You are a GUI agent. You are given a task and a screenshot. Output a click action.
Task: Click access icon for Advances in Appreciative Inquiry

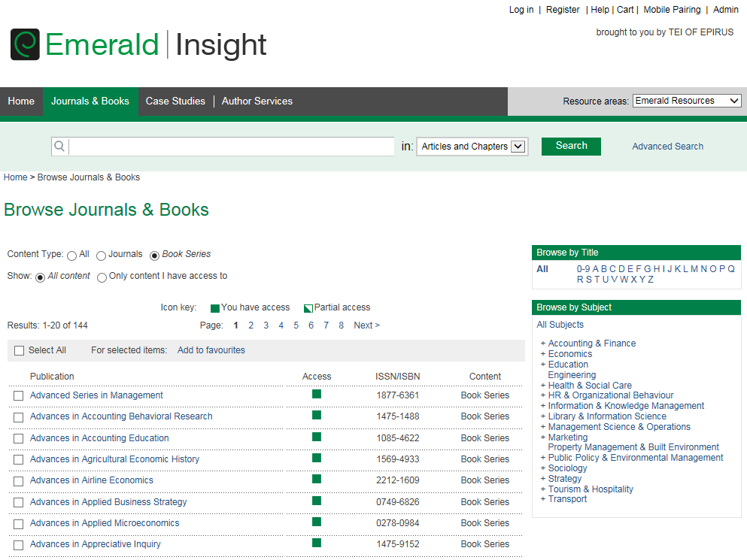pos(317,543)
